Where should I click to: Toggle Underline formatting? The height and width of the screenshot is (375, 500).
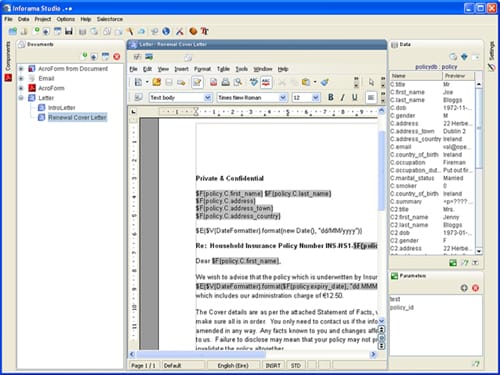point(355,97)
